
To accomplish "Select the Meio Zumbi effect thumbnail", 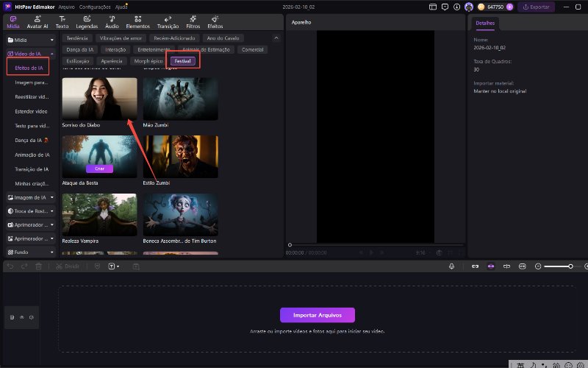I will tap(180, 99).
